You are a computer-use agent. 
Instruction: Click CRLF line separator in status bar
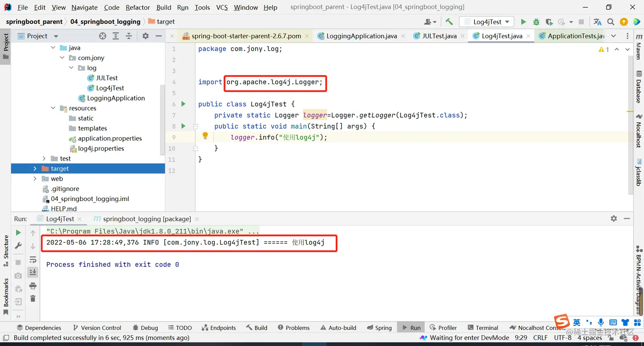[540, 338]
